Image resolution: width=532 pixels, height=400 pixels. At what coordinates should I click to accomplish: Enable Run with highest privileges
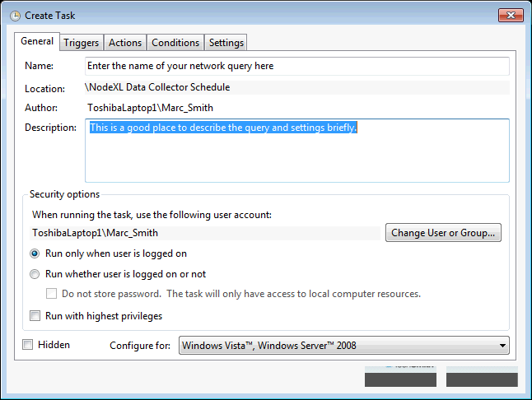35,315
